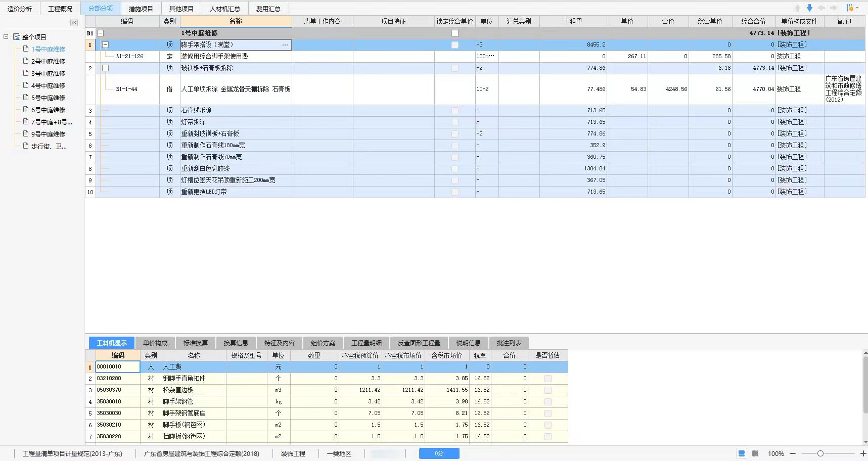The image size is (868, 461).
Task: Click the 0分 blue score button
Action: [x=439, y=453]
